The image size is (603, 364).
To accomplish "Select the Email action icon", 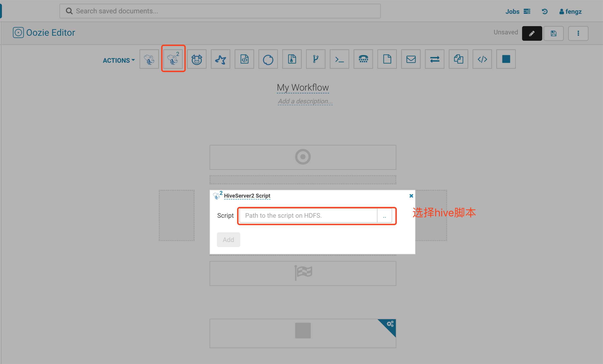I will [x=411, y=59].
